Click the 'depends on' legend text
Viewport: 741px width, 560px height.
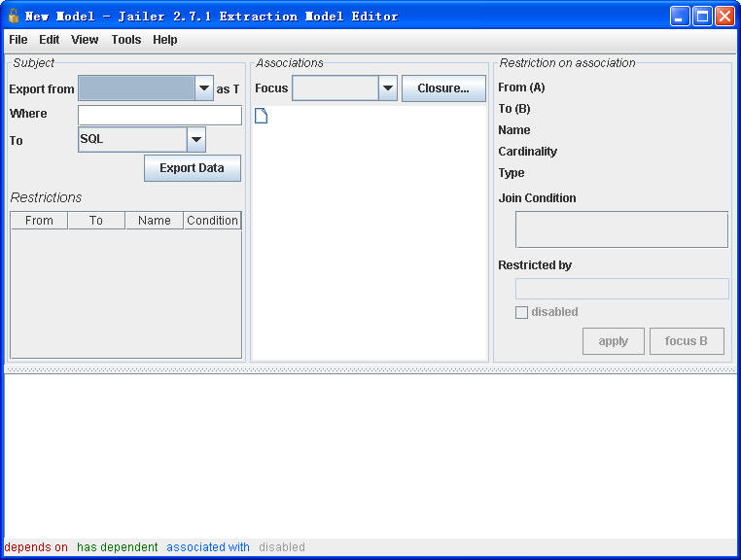click(x=36, y=547)
